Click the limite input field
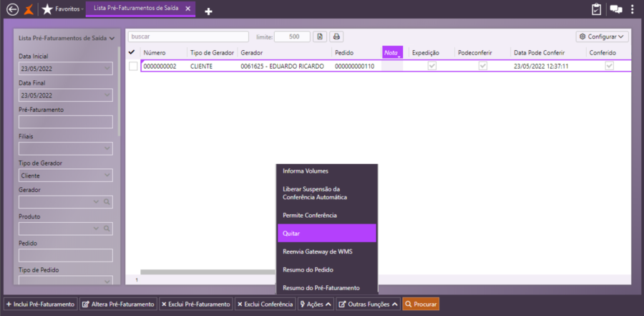Screen dimensions: 644x316 [292, 37]
